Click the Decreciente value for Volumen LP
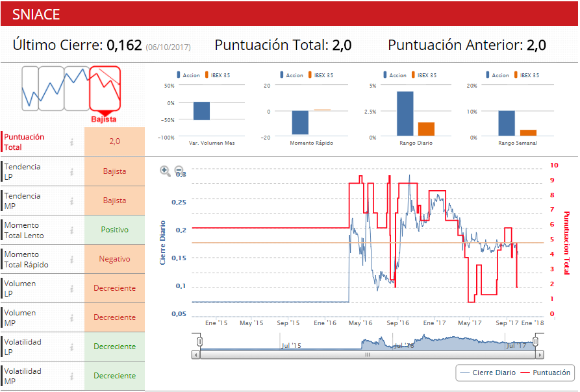Screen dimensions: 580x392 115,288
